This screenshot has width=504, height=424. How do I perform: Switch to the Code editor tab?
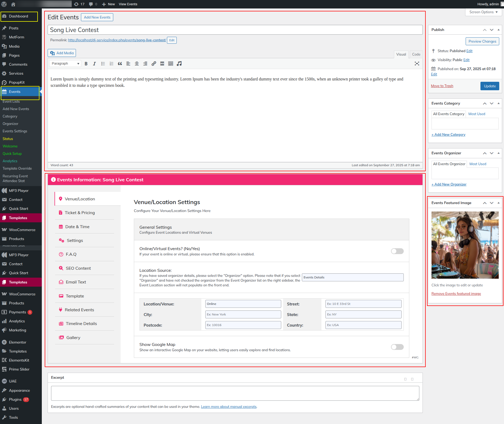tap(416, 54)
